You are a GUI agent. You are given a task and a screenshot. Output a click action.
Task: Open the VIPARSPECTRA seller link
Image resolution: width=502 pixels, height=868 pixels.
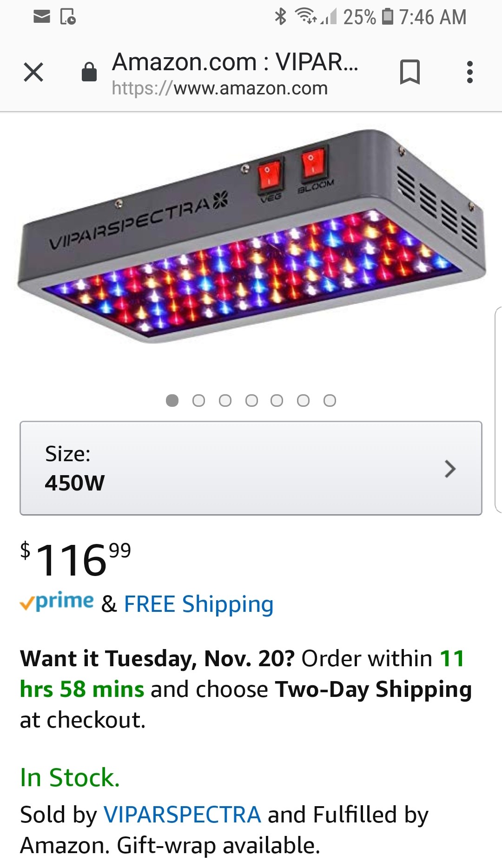182,815
